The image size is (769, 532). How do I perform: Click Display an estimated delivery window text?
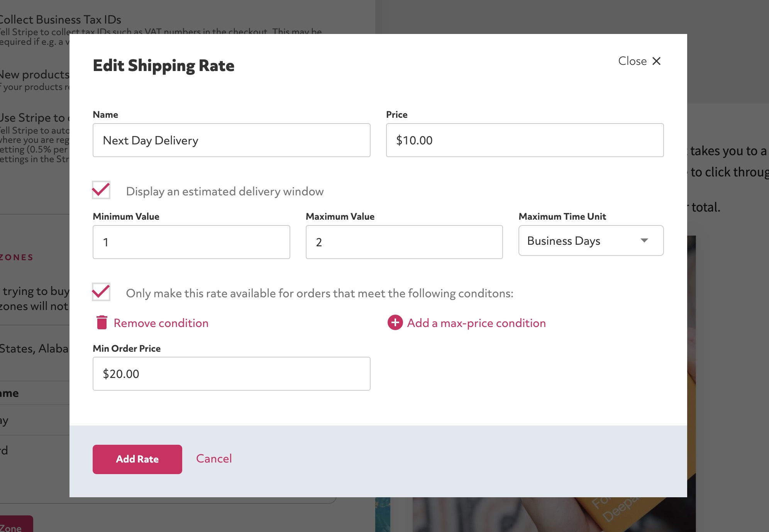coord(225,191)
